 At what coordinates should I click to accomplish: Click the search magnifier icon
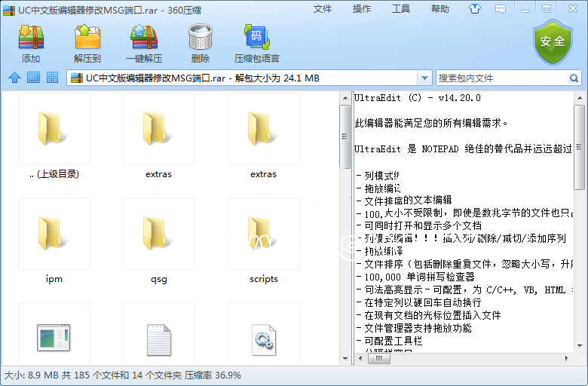click(x=574, y=78)
